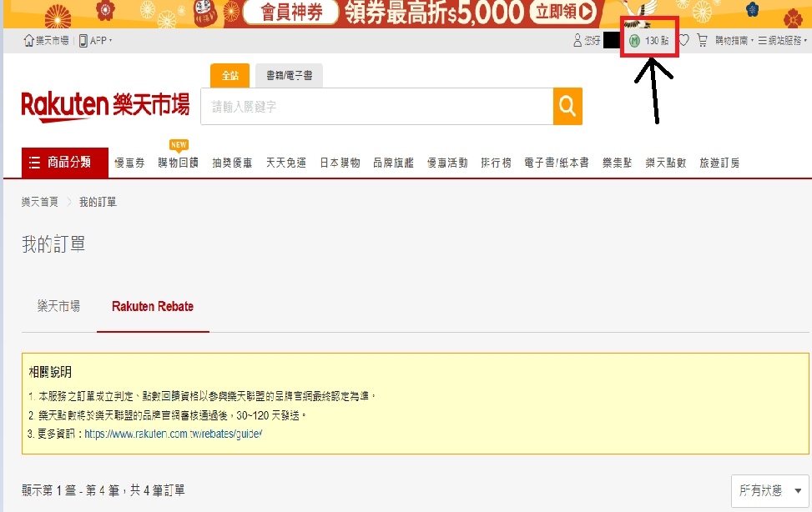Click the 我的訂單 page heading
This screenshot has width=812, height=512.
(x=53, y=243)
